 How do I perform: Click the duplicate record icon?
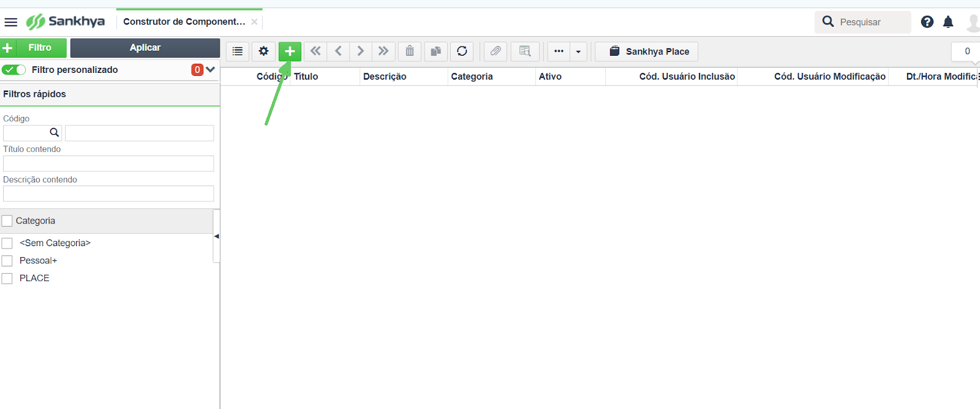(435, 51)
